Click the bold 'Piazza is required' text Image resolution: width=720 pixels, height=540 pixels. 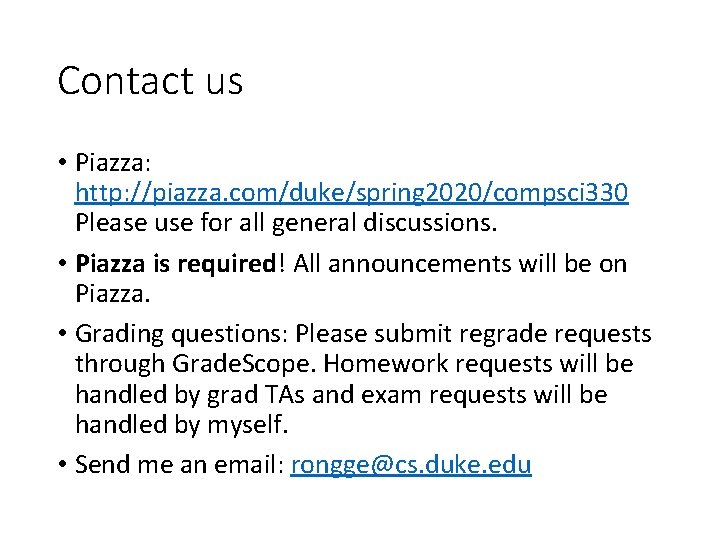pyautogui.click(x=175, y=264)
